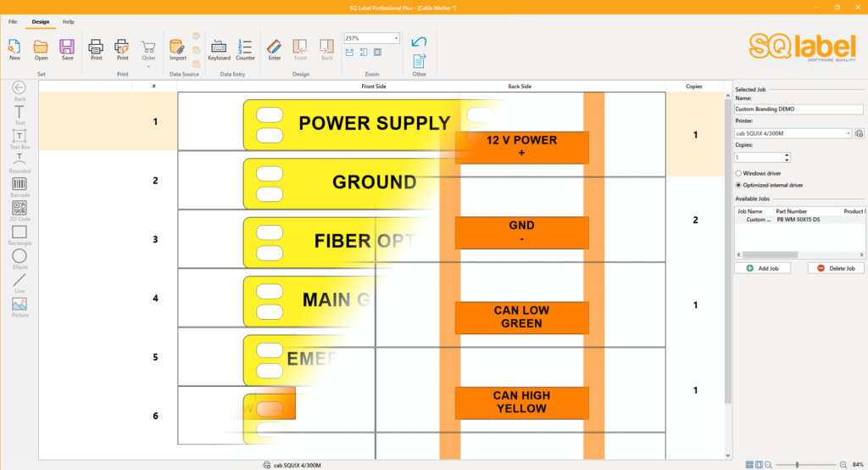Click the Undo arrow icon
Screen dimensions: 868x470
pyautogui.click(x=419, y=42)
